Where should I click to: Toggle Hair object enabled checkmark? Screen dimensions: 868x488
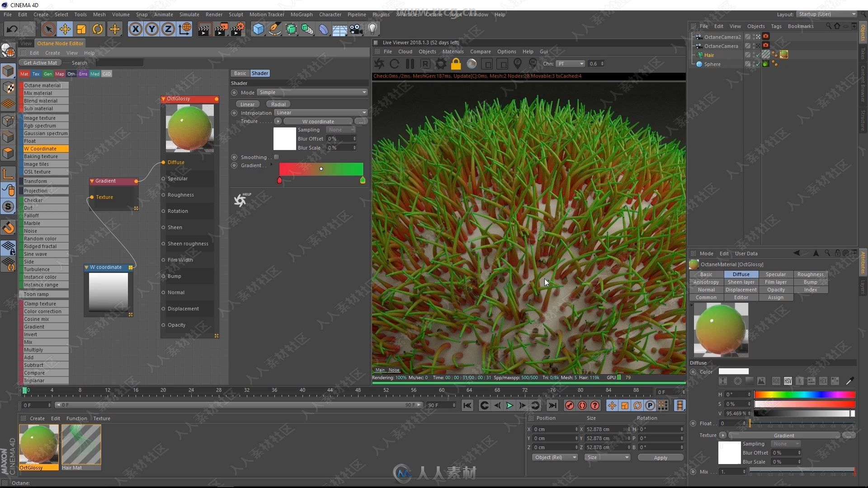point(758,55)
